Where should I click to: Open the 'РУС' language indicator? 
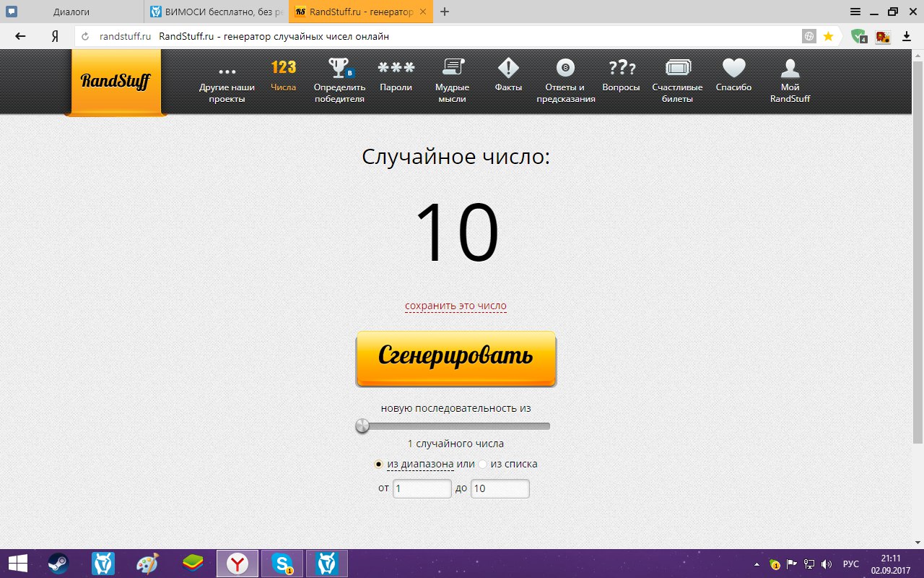pos(851,564)
